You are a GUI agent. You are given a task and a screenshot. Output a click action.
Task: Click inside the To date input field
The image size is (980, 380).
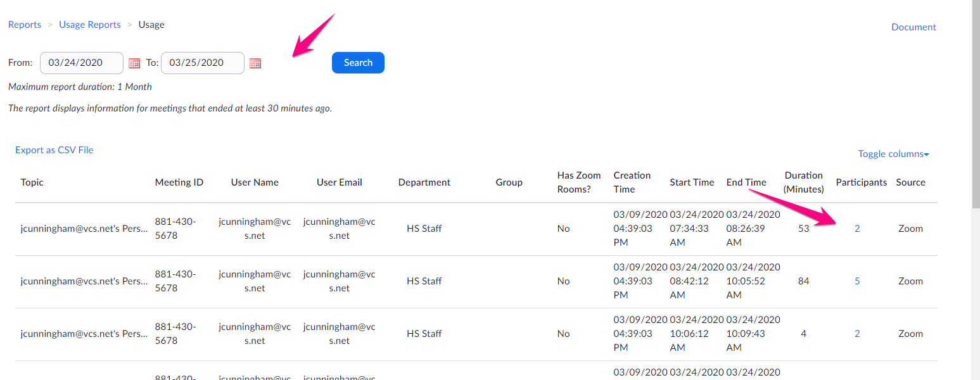click(x=202, y=63)
